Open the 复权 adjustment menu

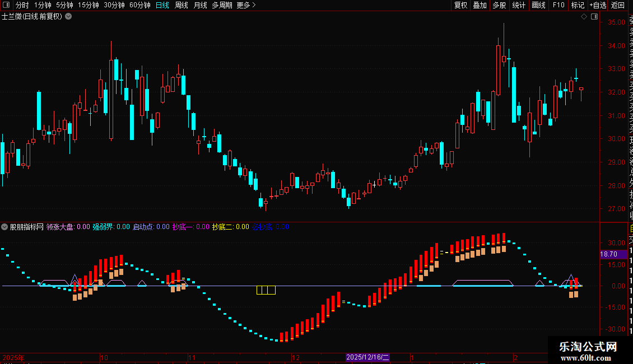pyautogui.click(x=460, y=5)
